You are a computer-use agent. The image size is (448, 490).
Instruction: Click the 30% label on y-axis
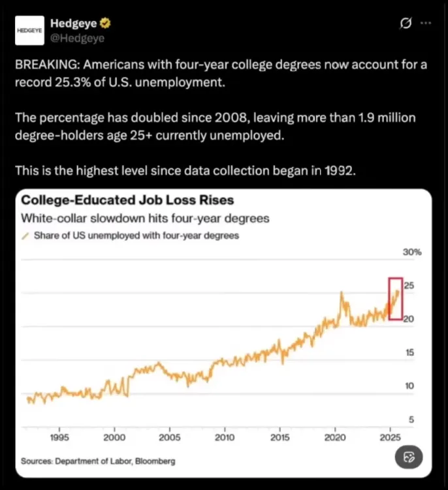tap(411, 253)
